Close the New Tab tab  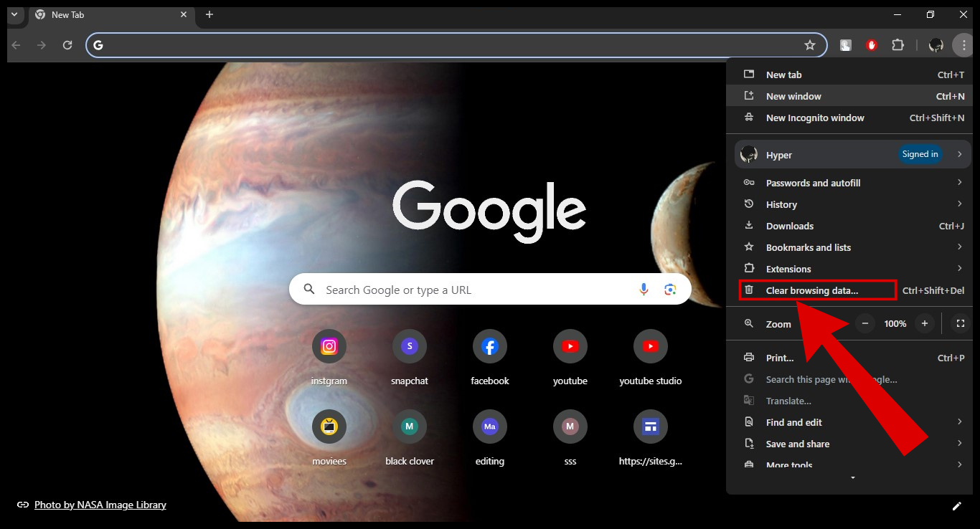[x=184, y=14]
